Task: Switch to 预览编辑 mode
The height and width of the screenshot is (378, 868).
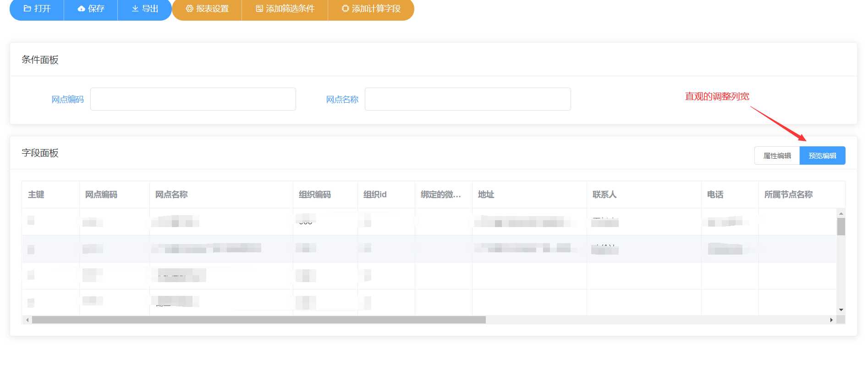Action: click(823, 156)
